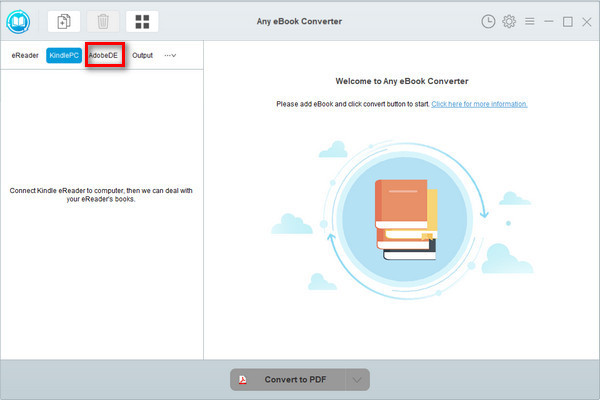Click the 'Any eBook Converter' title text
The height and width of the screenshot is (400, 600).
pyautogui.click(x=299, y=21)
